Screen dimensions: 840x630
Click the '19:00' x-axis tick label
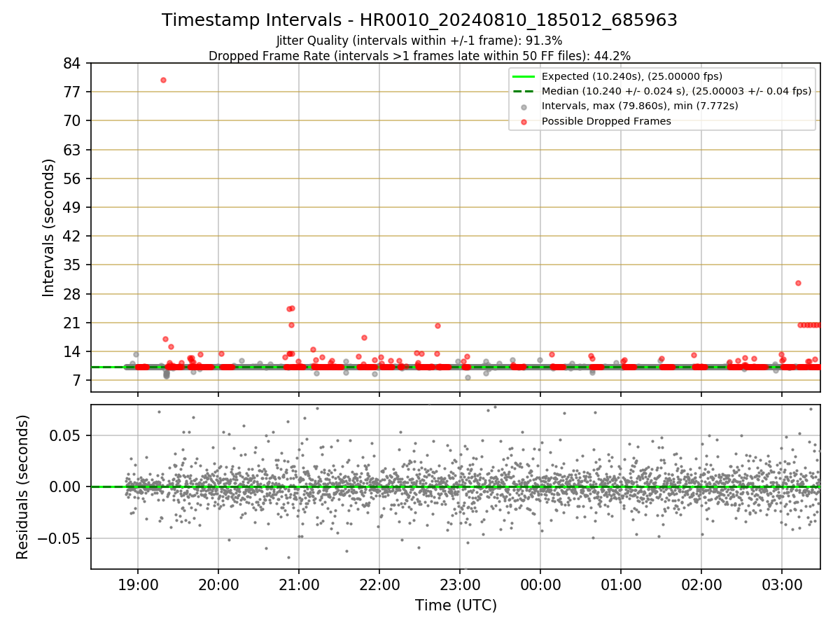137,584
